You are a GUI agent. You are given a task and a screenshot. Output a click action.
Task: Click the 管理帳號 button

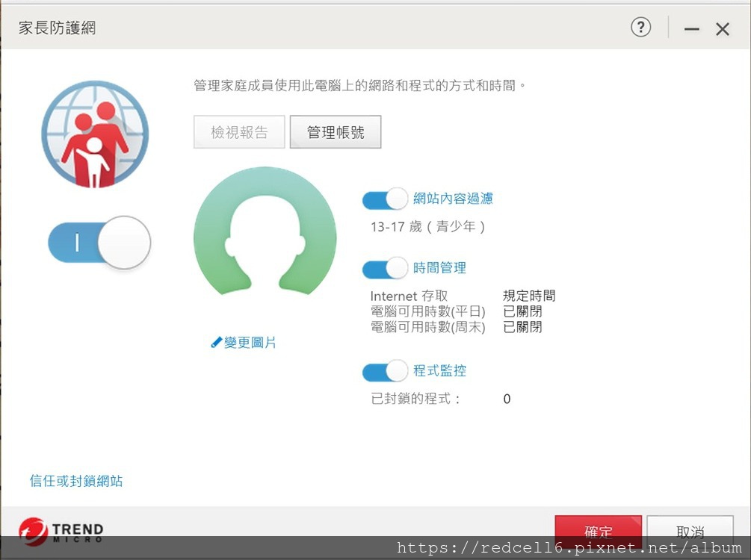click(x=336, y=132)
